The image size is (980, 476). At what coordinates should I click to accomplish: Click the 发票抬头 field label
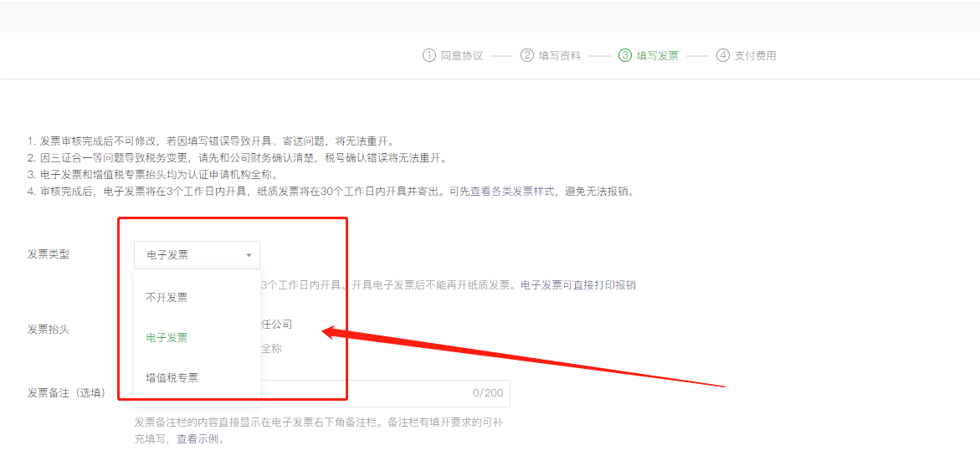coord(49,330)
